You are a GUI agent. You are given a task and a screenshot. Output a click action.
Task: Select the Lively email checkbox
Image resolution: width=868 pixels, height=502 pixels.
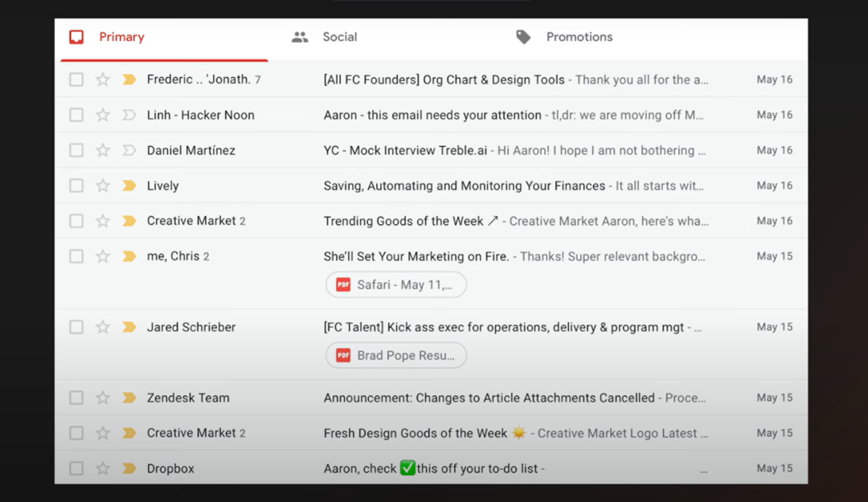[x=76, y=186]
